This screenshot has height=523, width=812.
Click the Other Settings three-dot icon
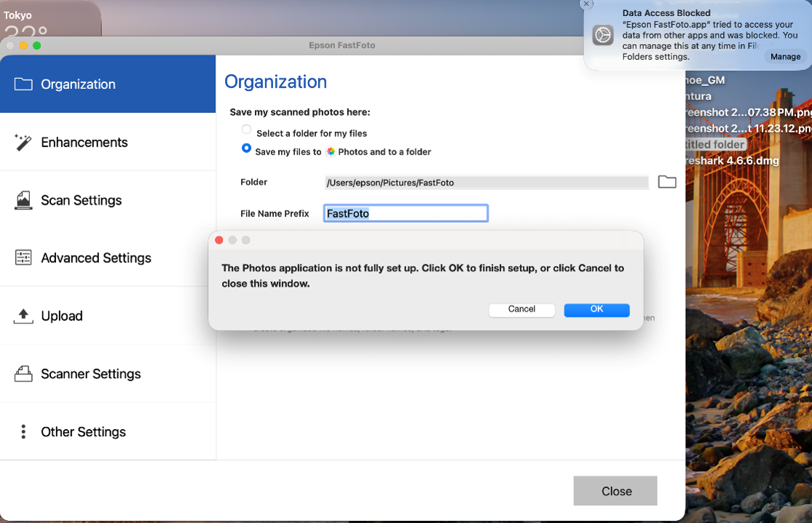click(23, 432)
